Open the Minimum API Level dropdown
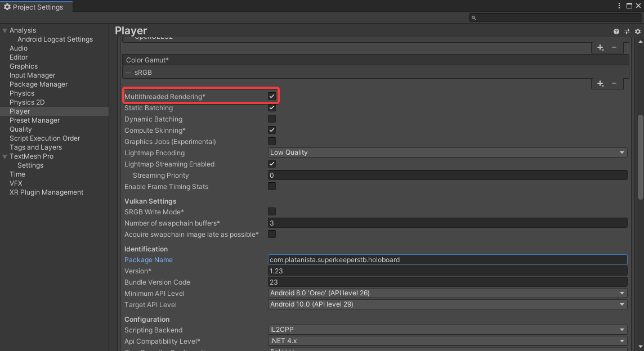This screenshot has width=644, height=351. 448,293
